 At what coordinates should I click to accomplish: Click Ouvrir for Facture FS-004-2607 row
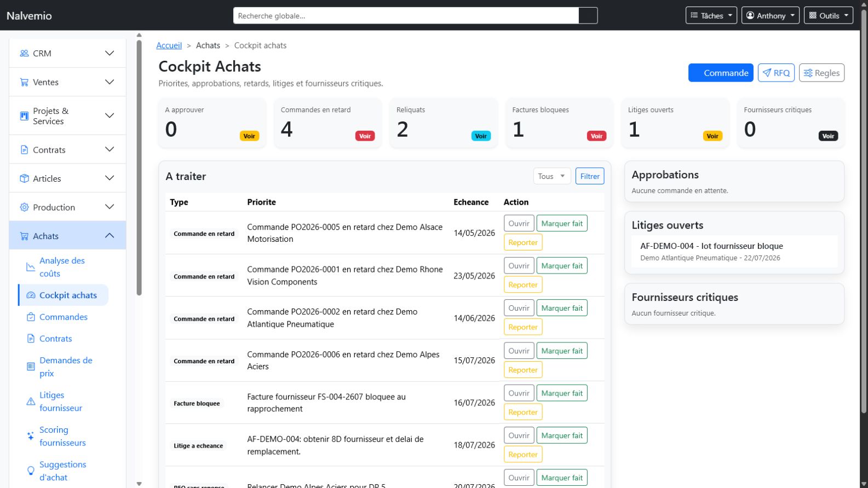[519, 393]
